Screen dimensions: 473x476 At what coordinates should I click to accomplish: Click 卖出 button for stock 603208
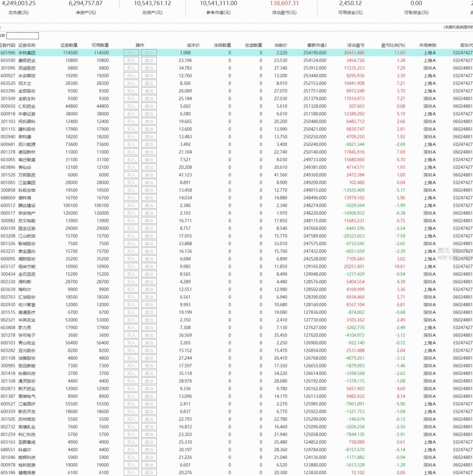pyautogui.click(x=149, y=236)
